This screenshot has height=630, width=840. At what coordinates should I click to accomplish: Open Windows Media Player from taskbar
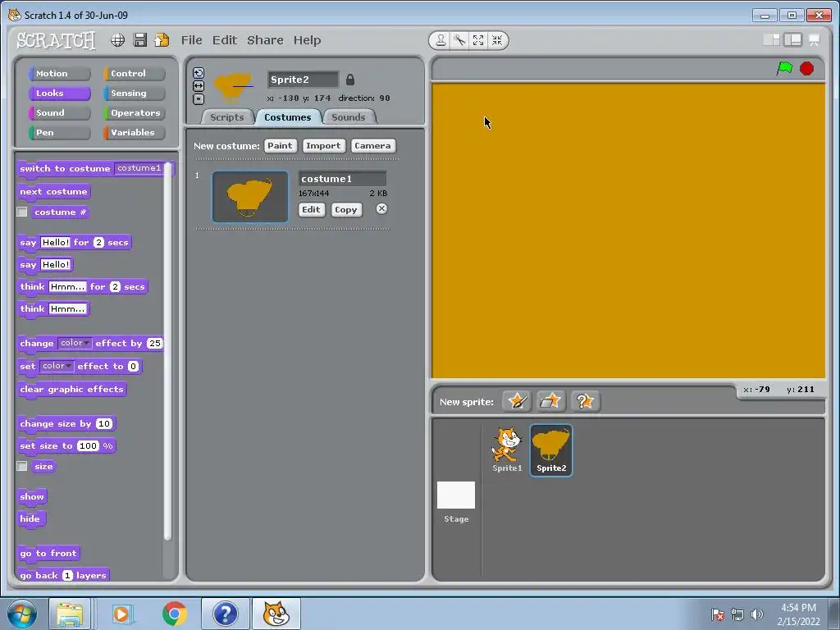(122, 614)
